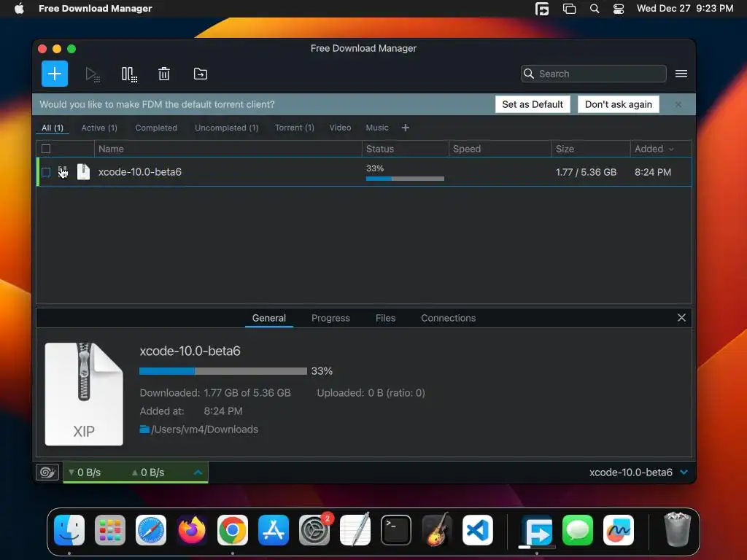The height and width of the screenshot is (560, 747).
Task: Collapse details with xcode-10.0-beta6 bottom chevron
Action: (684, 472)
